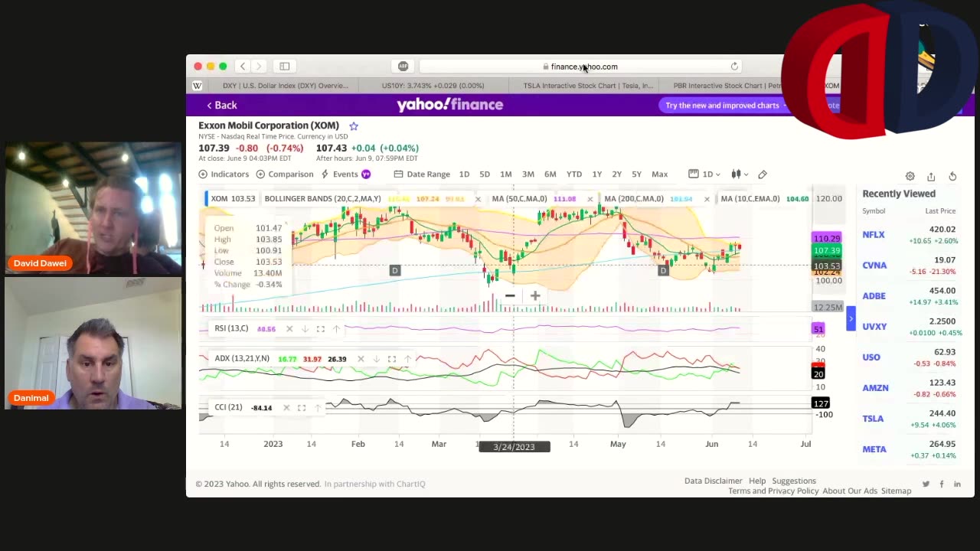Select the 6M time range
This screenshot has height=551, width=980.
[550, 174]
